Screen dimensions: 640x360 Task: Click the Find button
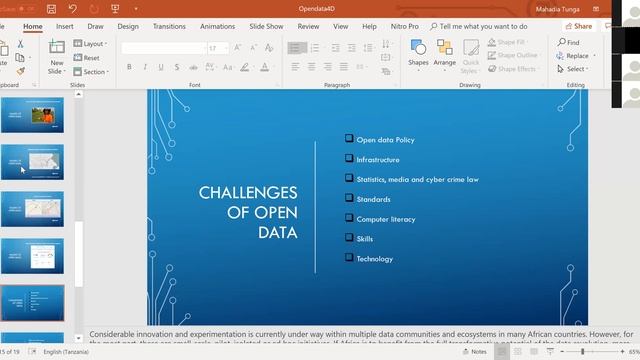(569, 42)
